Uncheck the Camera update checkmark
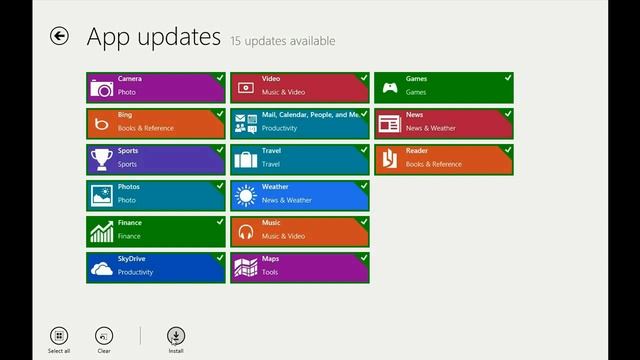The image size is (640, 360). (x=220, y=78)
